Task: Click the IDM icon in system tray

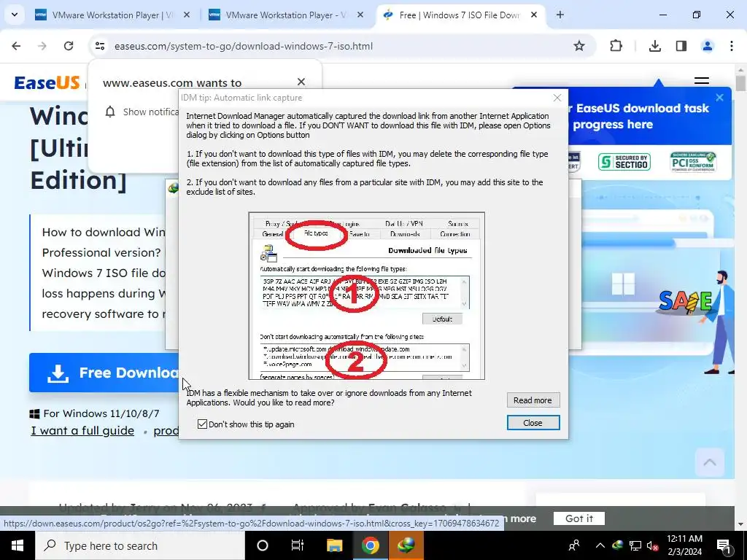Action: click(x=617, y=545)
